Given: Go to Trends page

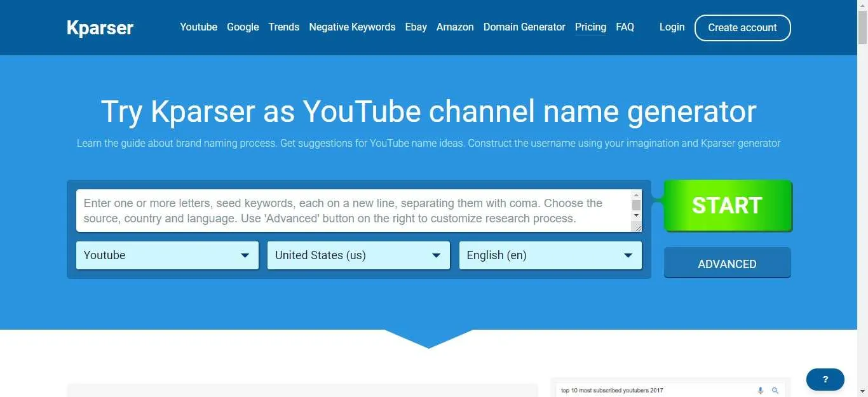Looking at the screenshot, I should click(283, 27).
